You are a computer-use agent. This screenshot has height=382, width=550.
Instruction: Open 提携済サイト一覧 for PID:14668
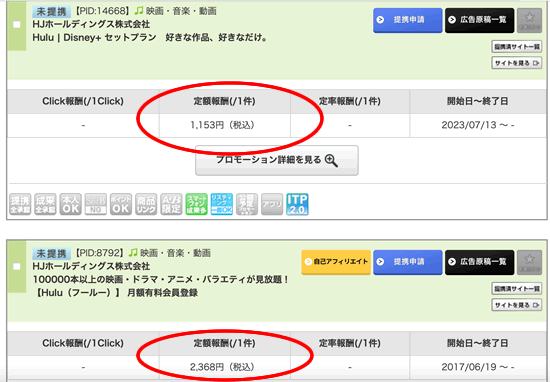click(x=517, y=47)
